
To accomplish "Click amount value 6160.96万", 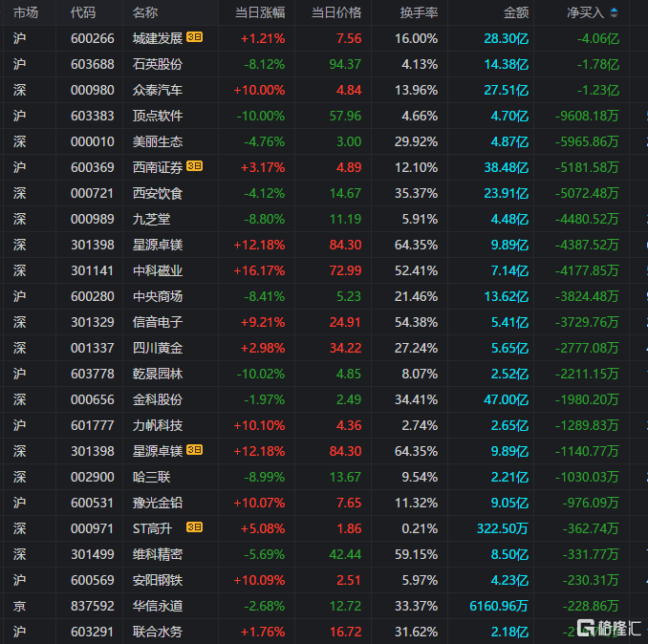I will (x=499, y=606).
